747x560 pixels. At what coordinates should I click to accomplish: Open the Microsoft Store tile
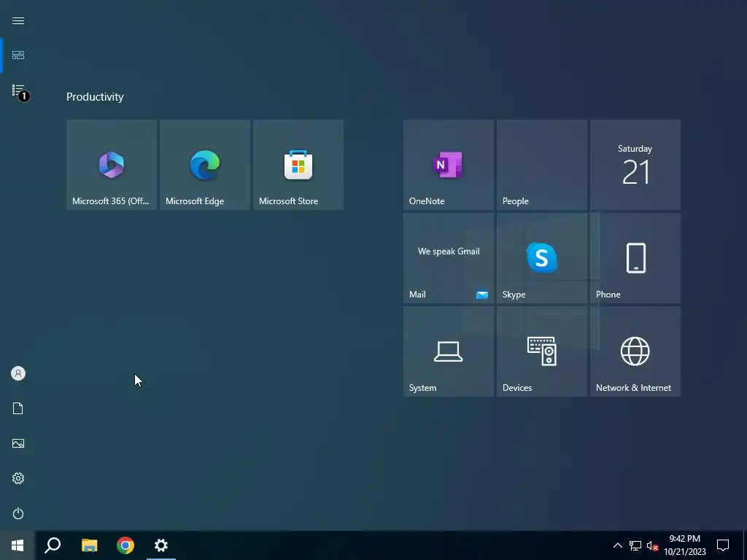point(298,165)
